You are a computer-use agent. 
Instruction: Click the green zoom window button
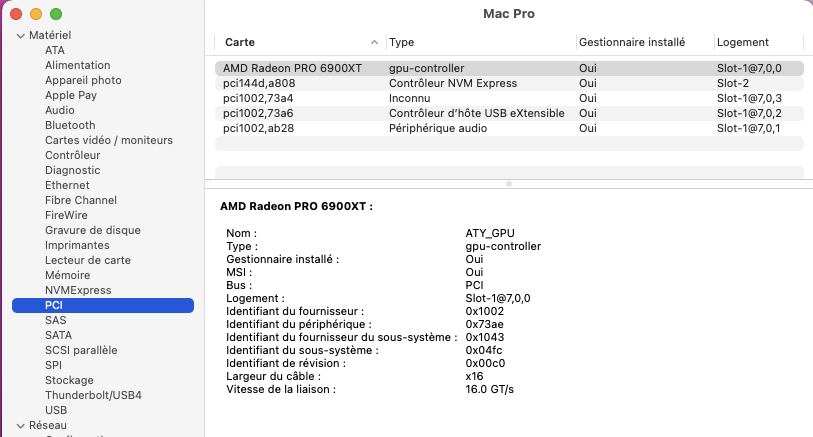coord(56,15)
